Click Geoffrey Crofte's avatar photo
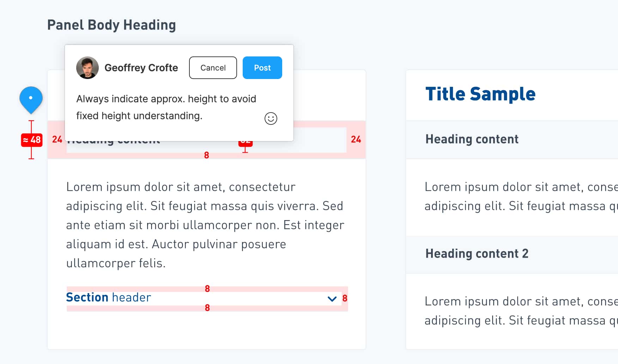The image size is (618, 364). (x=87, y=68)
